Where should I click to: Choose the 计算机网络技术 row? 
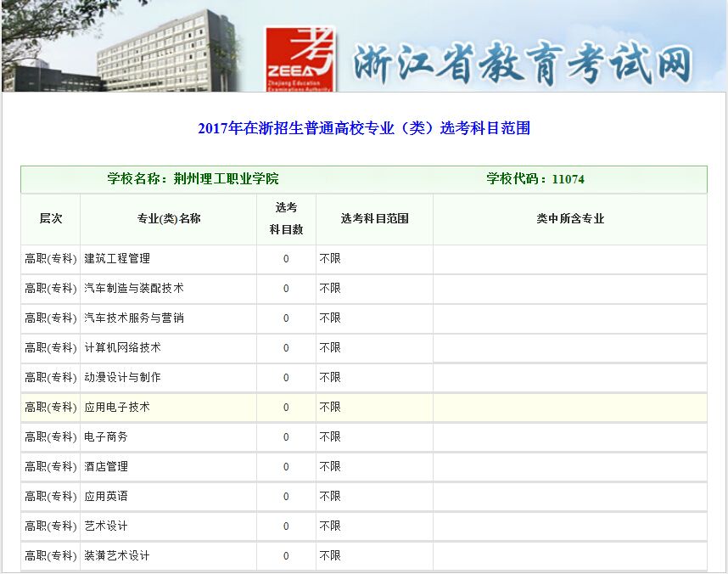click(123, 347)
